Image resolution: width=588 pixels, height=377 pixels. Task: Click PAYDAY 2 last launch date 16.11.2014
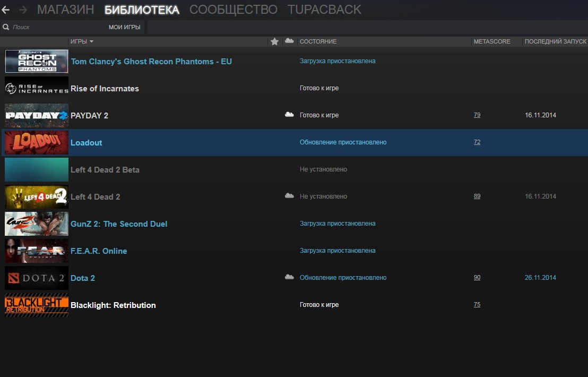(540, 115)
